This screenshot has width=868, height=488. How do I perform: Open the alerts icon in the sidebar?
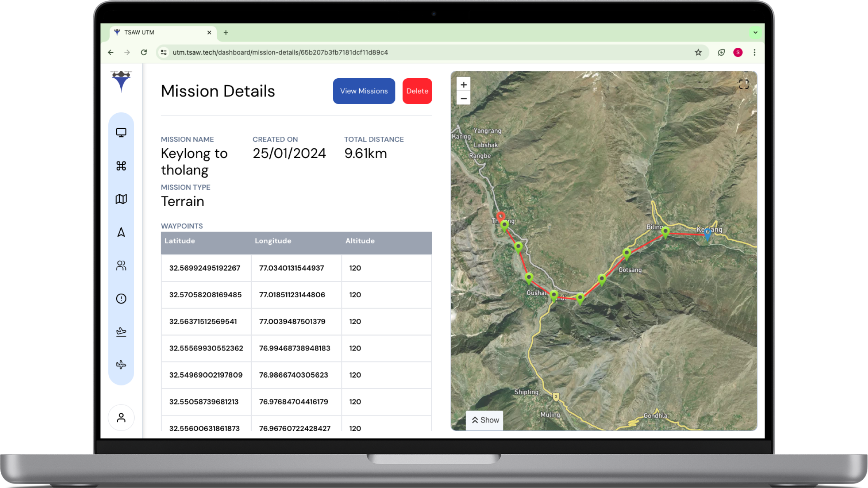click(121, 298)
